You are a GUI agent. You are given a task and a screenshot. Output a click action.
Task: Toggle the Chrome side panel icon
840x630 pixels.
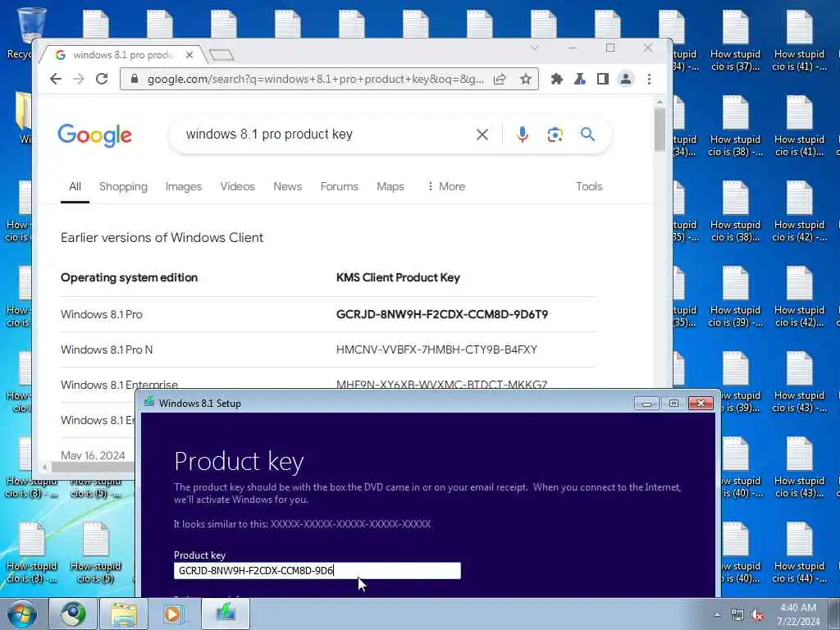click(x=603, y=80)
